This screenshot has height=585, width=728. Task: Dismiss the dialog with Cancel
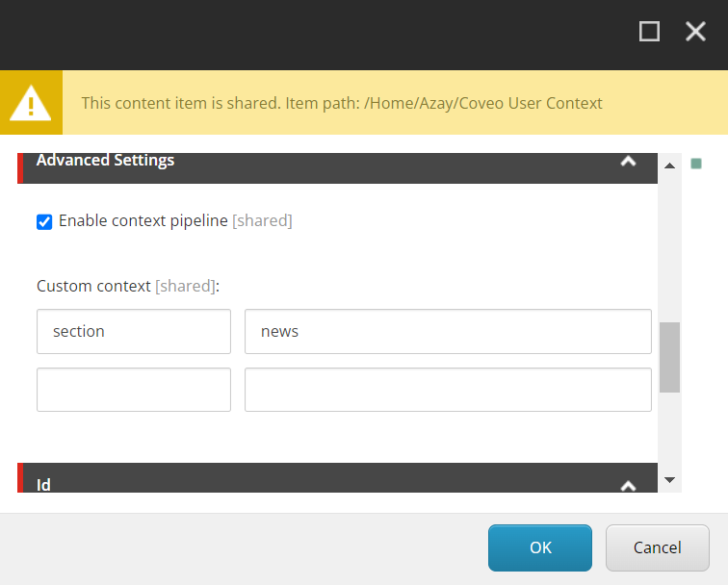(x=658, y=547)
